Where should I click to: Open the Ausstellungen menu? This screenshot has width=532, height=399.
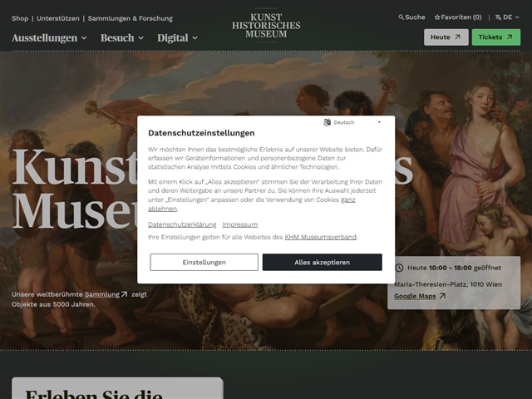point(50,37)
